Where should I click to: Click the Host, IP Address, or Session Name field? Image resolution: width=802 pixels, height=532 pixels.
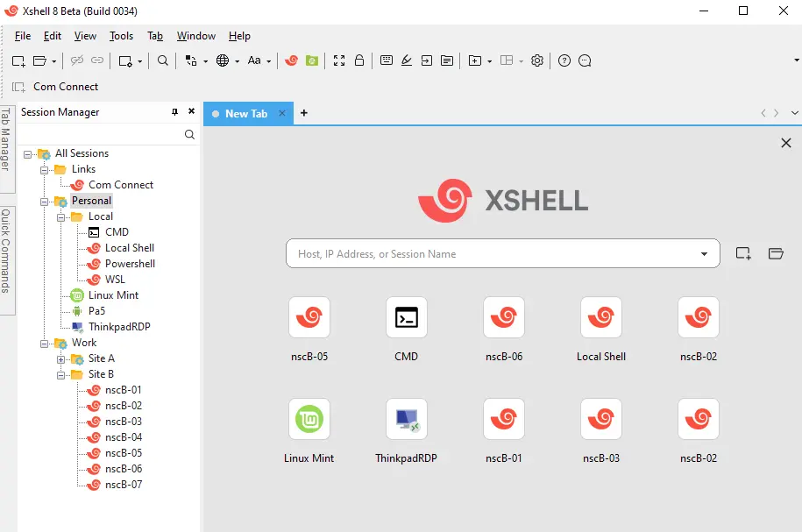click(491, 254)
